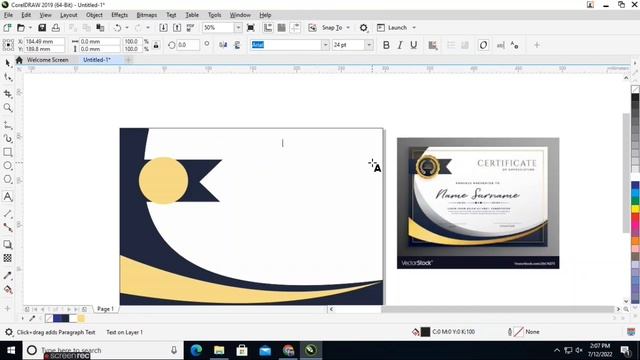Select the Parallel Dimension tool
Viewport: 640px width, 360px height.
(8, 213)
